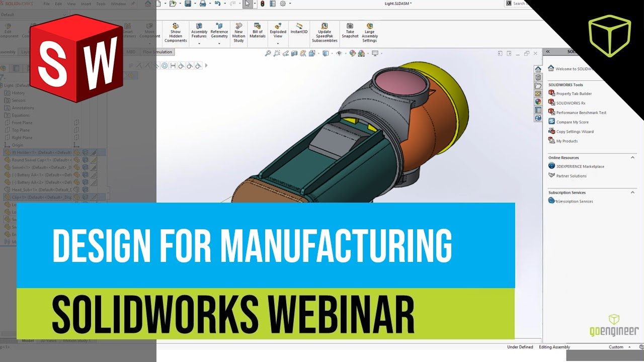Click the Edit Appearance color ball icon

tap(352, 53)
